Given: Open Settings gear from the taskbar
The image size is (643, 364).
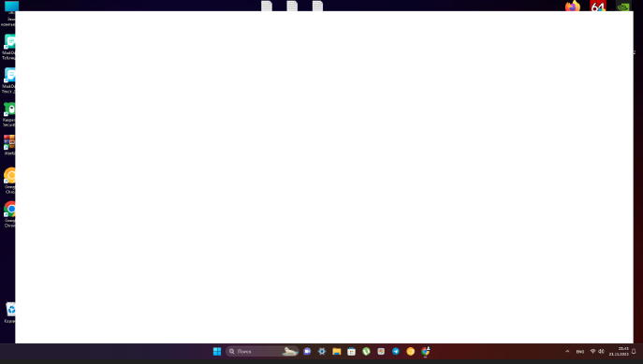Looking at the screenshot, I should click(x=322, y=351).
